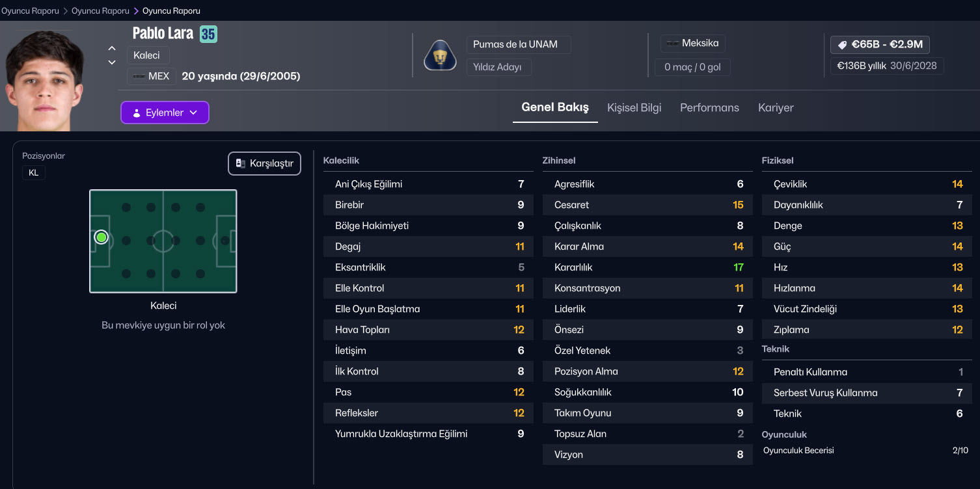Click the Meksika nationality button

[x=693, y=44]
